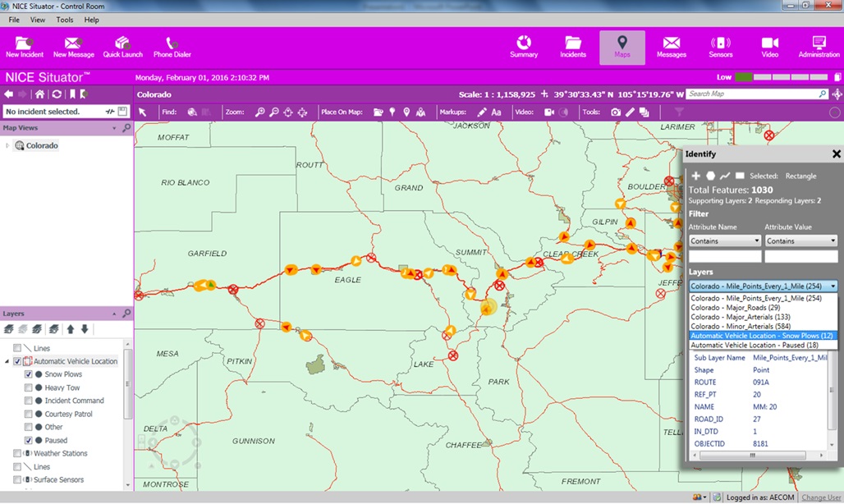The width and height of the screenshot is (844, 504).
Task: Select the pointer arrow map tool
Action: pyautogui.click(x=143, y=112)
